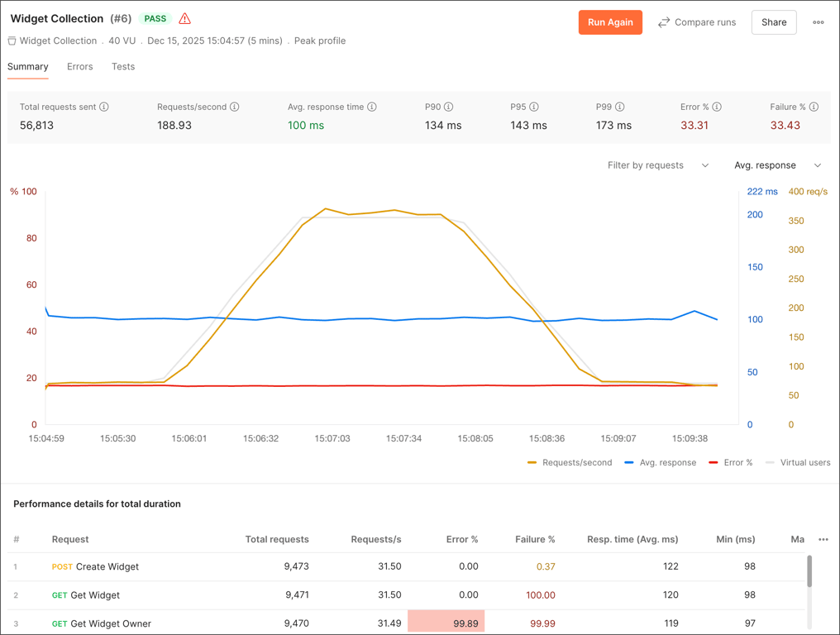The width and height of the screenshot is (840, 635).
Task: Click the Share button
Action: tap(773, 22)
